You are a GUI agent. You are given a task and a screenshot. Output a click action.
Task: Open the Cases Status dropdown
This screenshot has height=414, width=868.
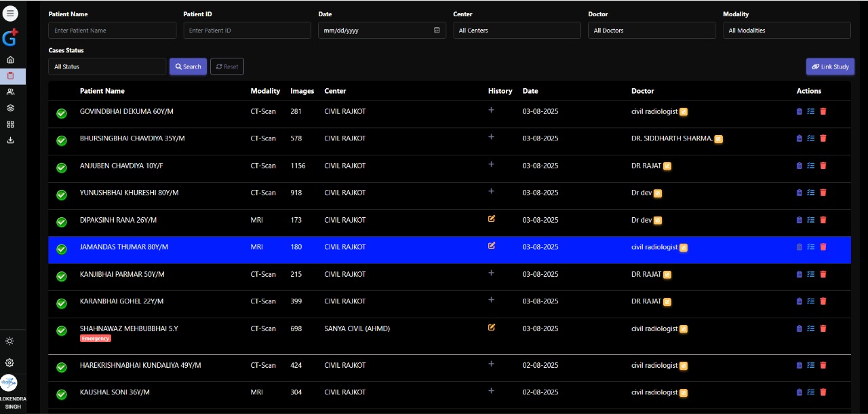point(107,67)
